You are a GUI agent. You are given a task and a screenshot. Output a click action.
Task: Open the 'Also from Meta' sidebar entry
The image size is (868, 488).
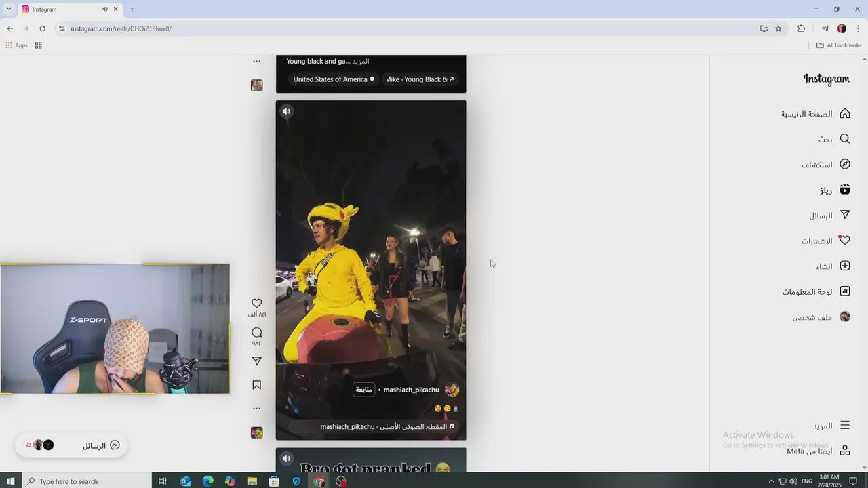tap(818, 451)
